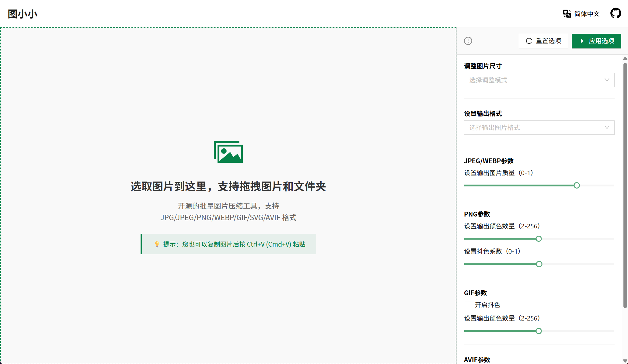Image resolution: width=628 pixels, height=364 pixels.
Task: Enable the 开启抖色 checkbox
Action: 468,305
